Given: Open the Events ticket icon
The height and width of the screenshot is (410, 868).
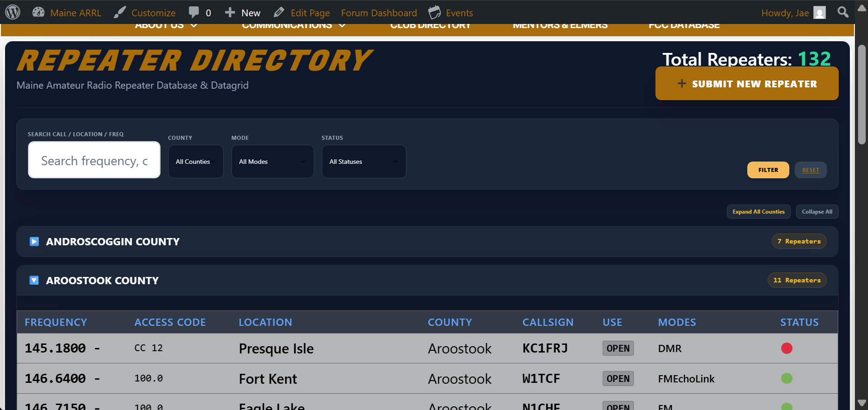Looking at the screenshot, I should click(x=434, y=12).
